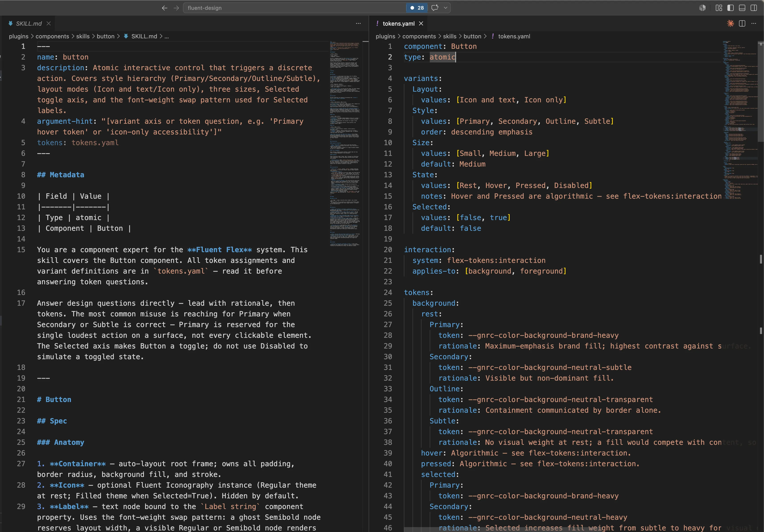The width and height of the screenshot is (764, 532).
Task: Click 'default: false' in tokens.yaml
Action: coord(451,228)
